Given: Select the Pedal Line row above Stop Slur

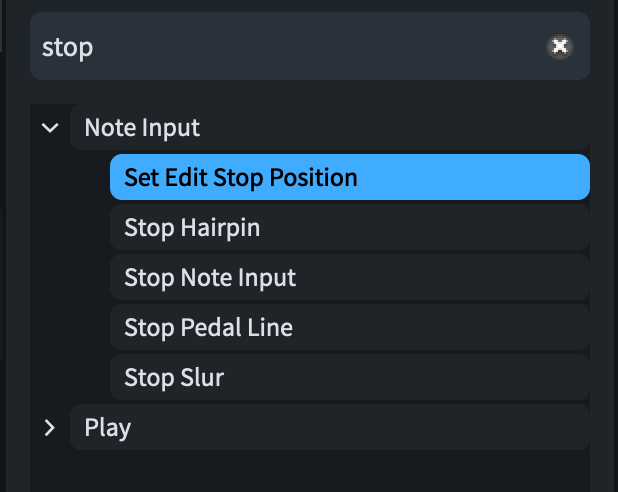Looking at the screenshot, I should [x=349, y=328].
